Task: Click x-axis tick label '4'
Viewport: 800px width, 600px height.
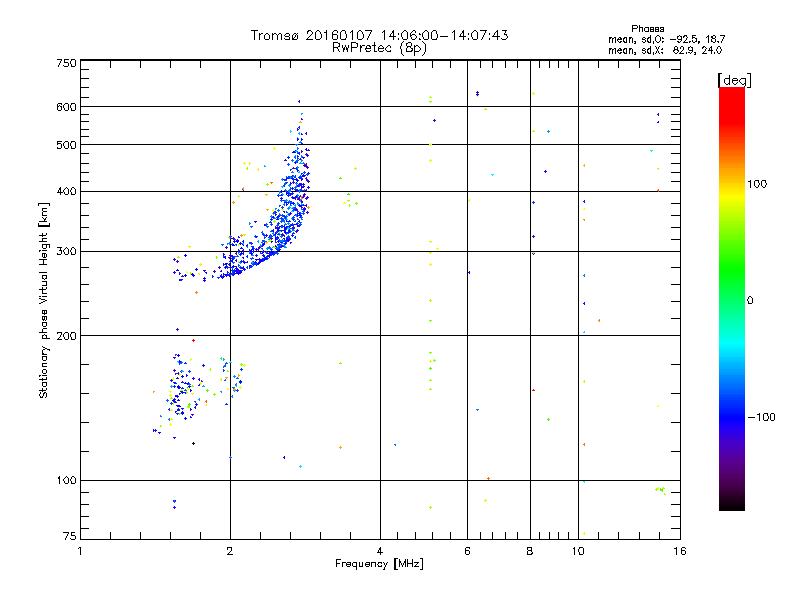Action: point(380,552)
